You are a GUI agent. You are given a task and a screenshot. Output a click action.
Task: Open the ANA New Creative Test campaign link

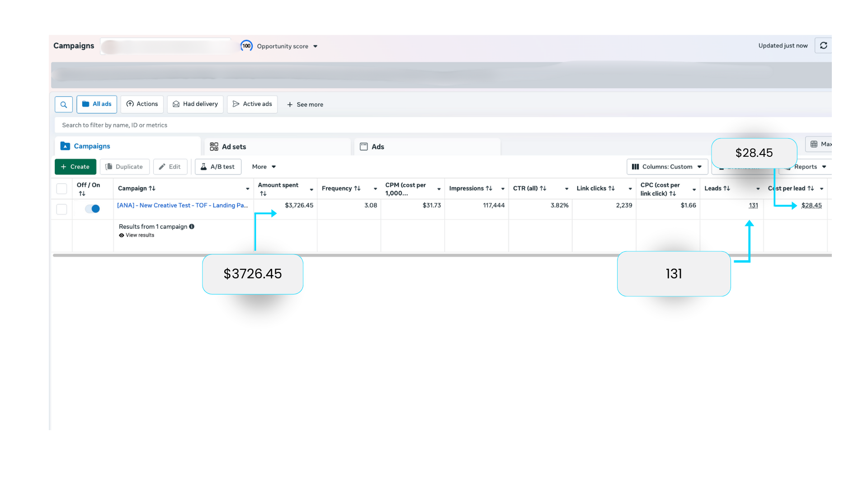coord(182,205)
